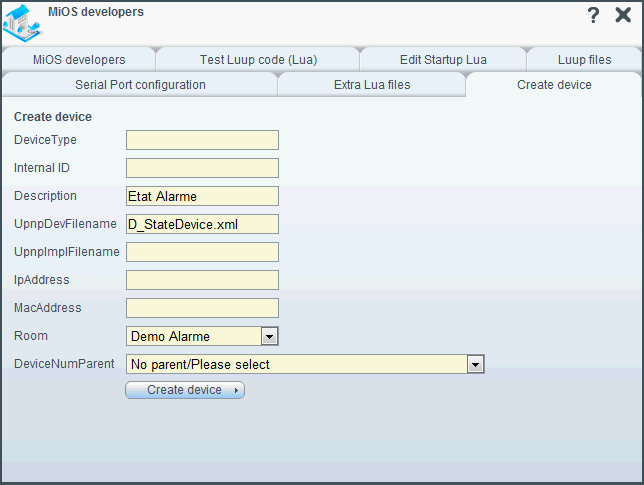Click the Create device section heading
The image size is (644, 485).
(53, 117)
